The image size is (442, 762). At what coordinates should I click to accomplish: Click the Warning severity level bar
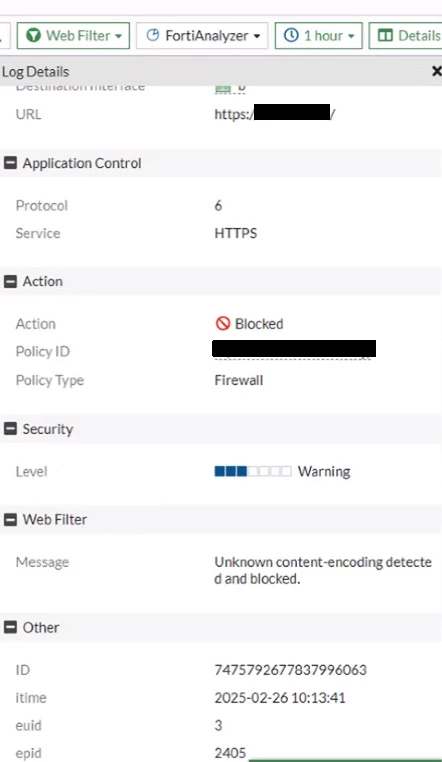coord(253,471)
